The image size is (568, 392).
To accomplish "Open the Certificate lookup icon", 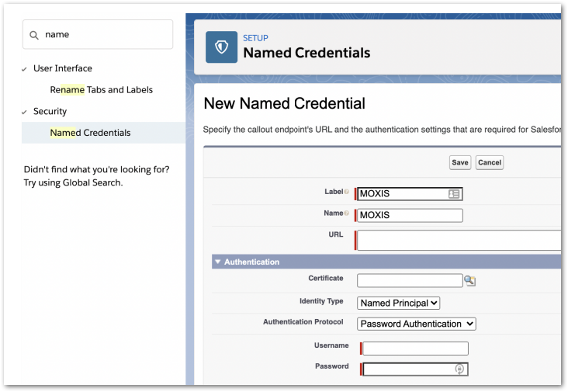I will [469, 281].
